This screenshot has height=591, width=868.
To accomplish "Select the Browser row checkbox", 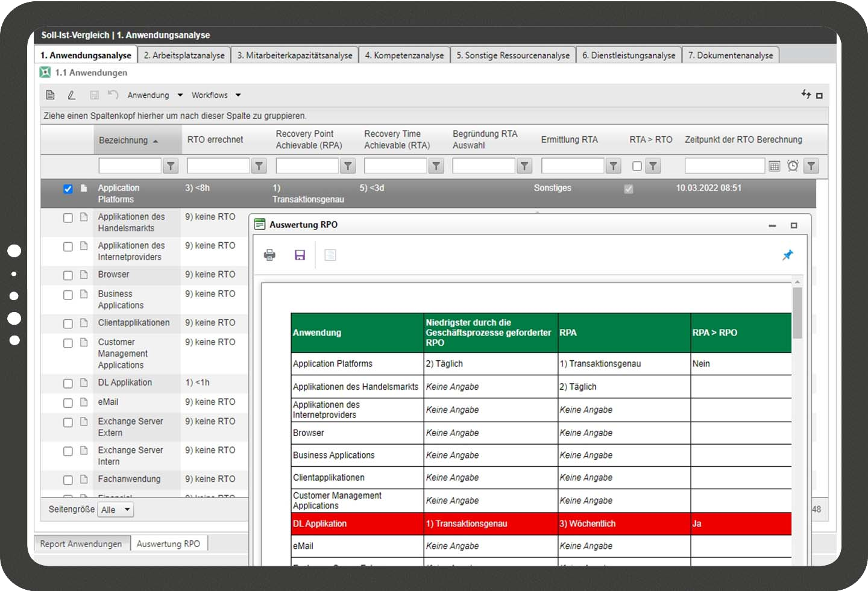I will tap(68, 275).
